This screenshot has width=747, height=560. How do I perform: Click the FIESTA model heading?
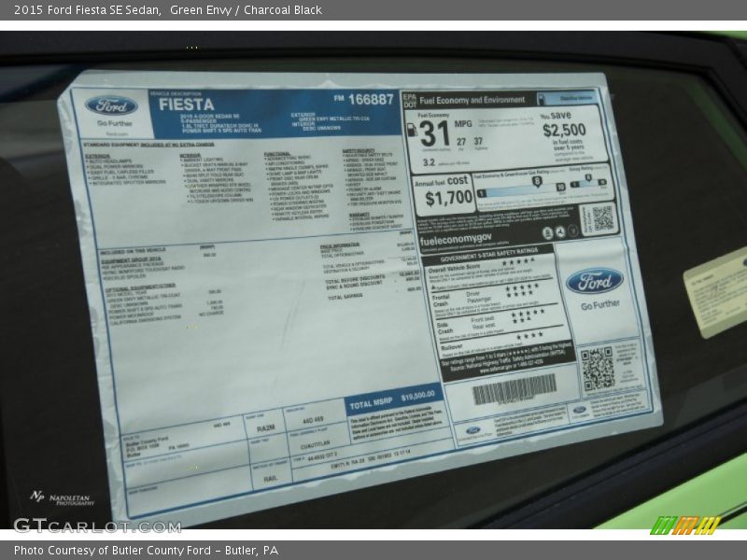pos(186,104)
